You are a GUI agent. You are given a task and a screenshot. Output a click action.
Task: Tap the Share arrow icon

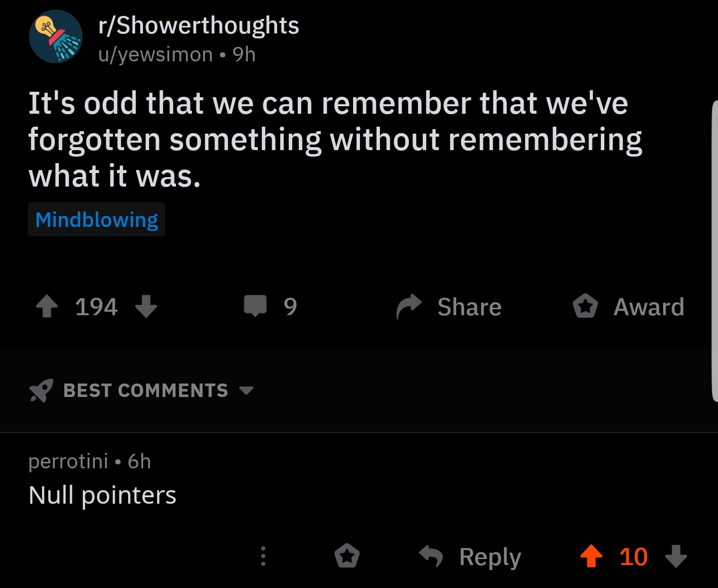tap(409, 306)
